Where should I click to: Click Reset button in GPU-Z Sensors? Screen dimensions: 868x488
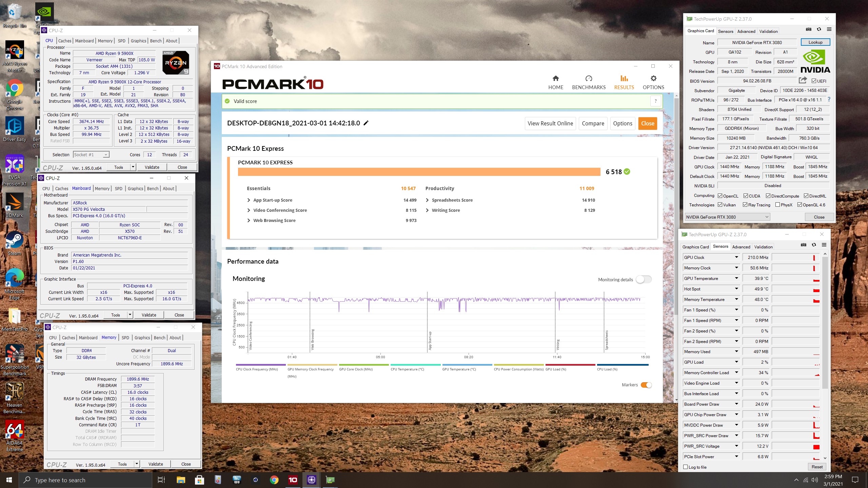click(817, 467)
